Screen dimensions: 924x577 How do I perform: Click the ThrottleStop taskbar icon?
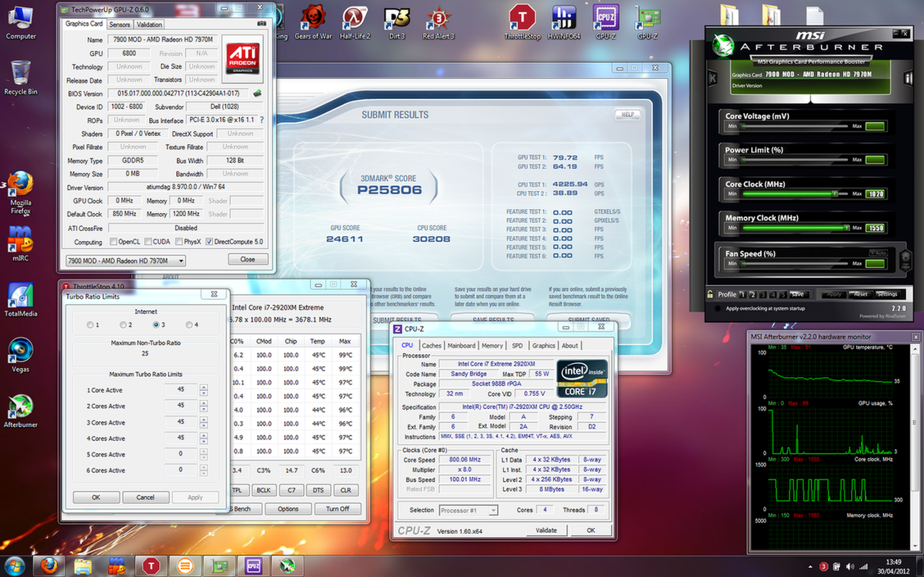click(x=151, y=566)
